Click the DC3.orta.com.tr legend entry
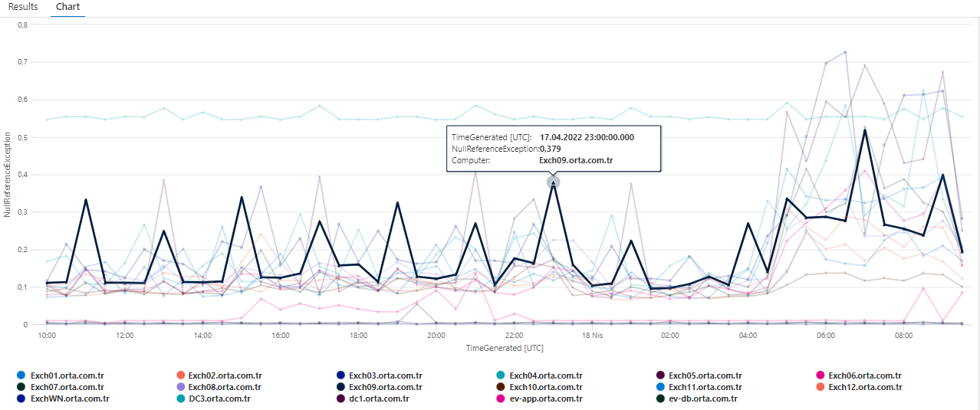The width and height of the screenshot is (980, 410). click(x=214, y=399)
